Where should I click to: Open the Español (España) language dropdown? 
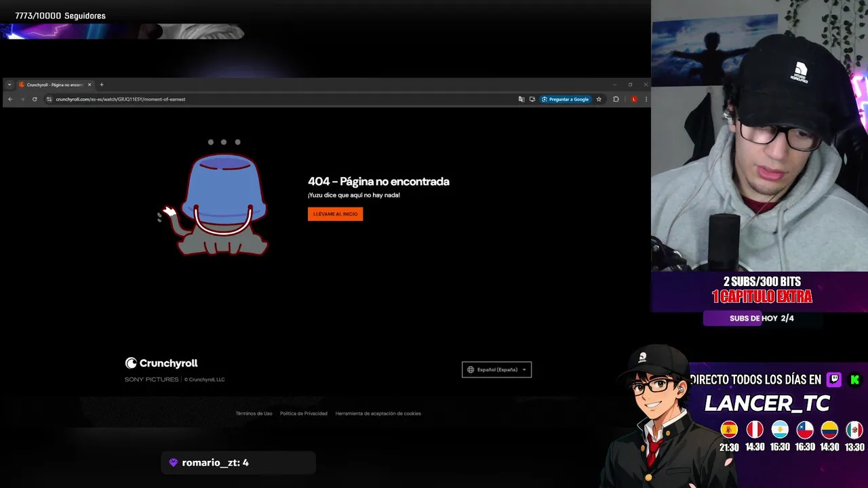(x=496, y=369)
